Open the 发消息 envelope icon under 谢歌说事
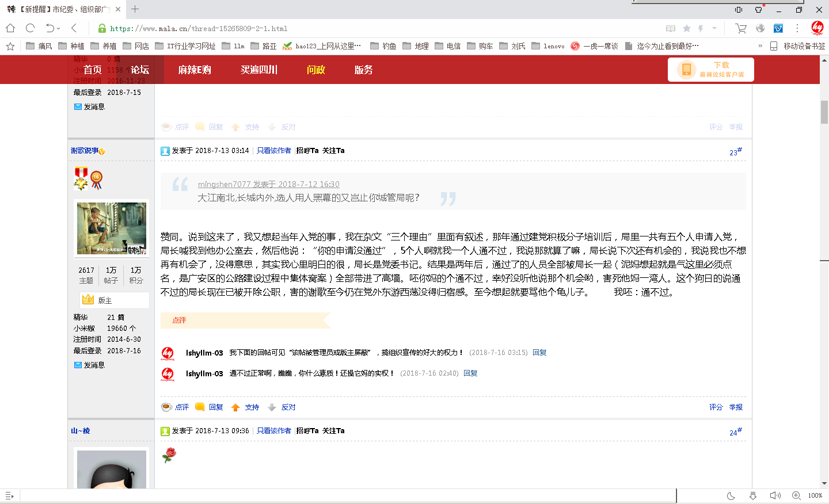 coord(77,364)
